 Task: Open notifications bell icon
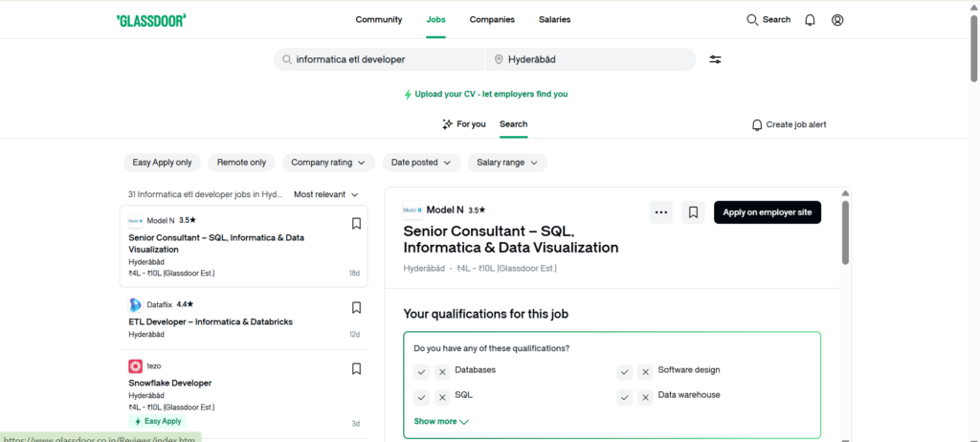(x=810, y=20)
